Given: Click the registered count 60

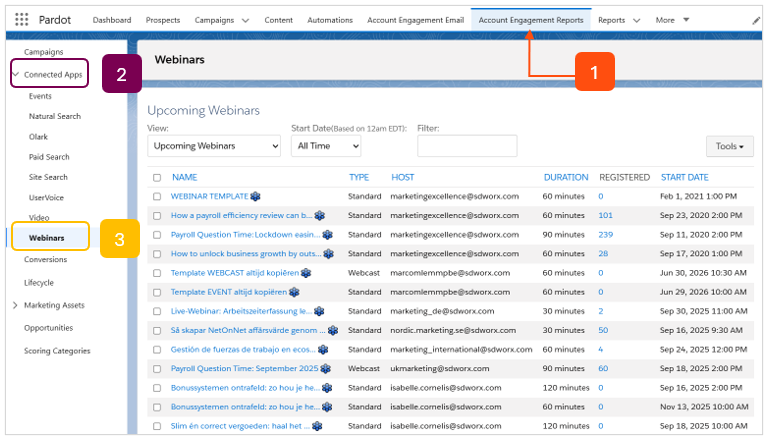Looking at the screenshot, I should 603,369.
